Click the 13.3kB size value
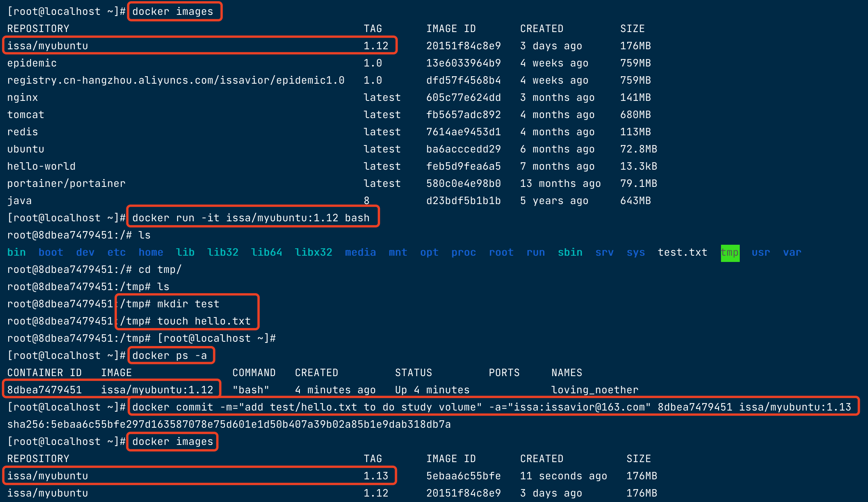The height and width of the screenshot is (502, 868). pos(638,166)
